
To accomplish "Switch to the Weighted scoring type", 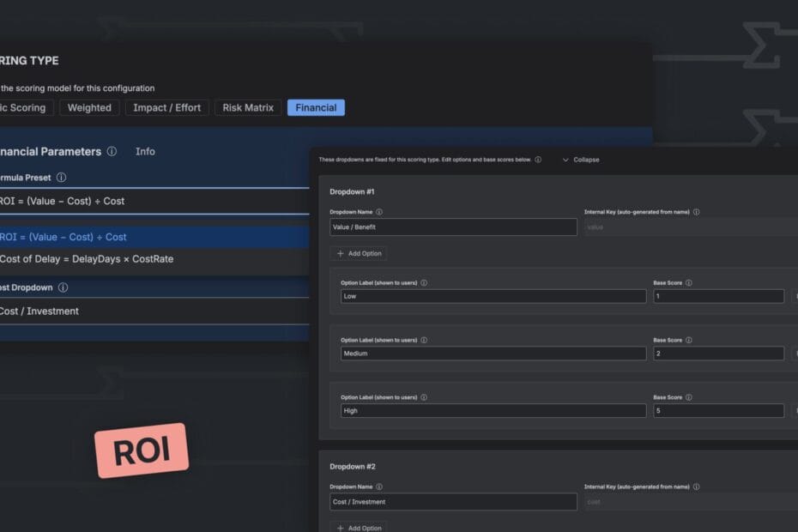I will click(x=89, y=108).
